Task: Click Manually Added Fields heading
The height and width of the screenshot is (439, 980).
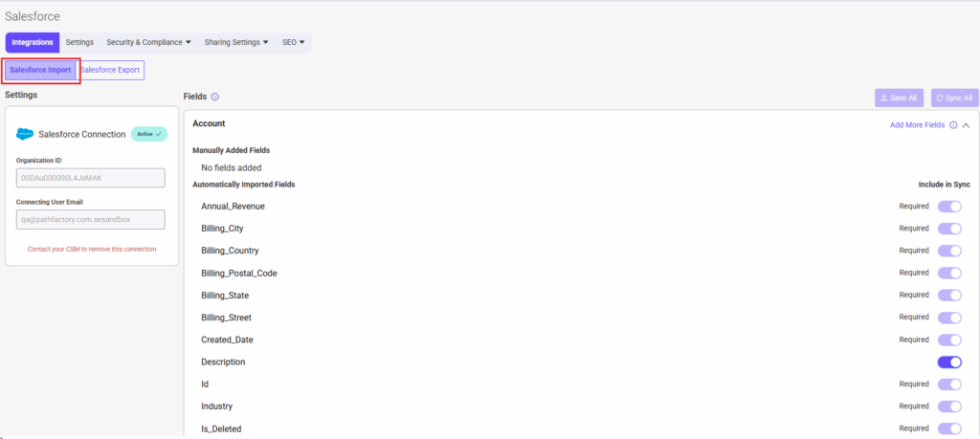Action: 232,150
